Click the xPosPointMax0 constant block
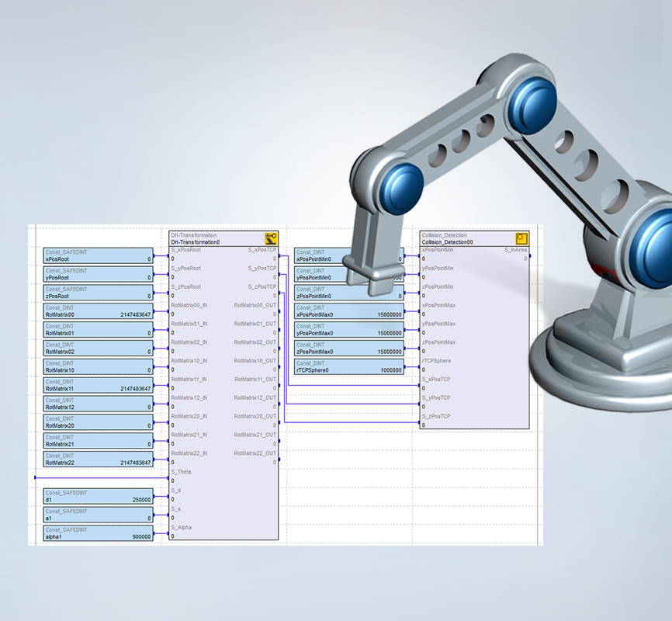 [x=349, y=311]
